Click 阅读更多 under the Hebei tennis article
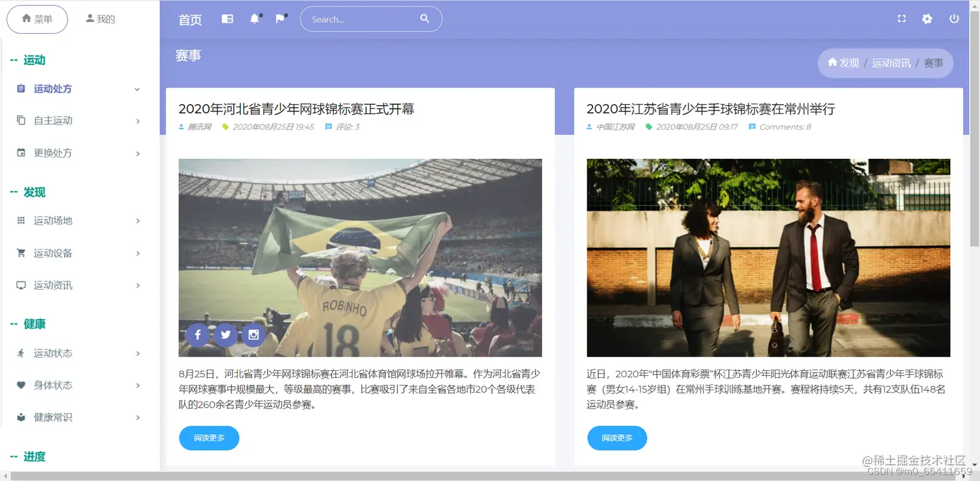980x481 pixels. 209,438
